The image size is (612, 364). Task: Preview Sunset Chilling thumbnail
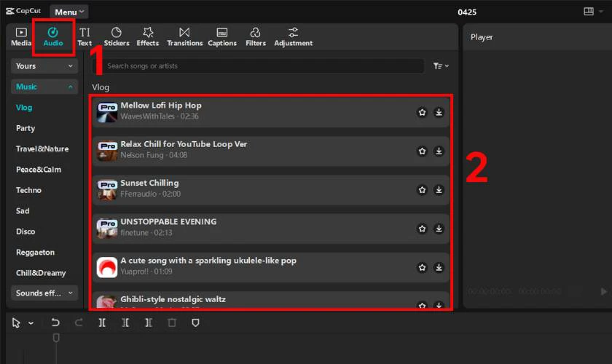coord(107,189)
